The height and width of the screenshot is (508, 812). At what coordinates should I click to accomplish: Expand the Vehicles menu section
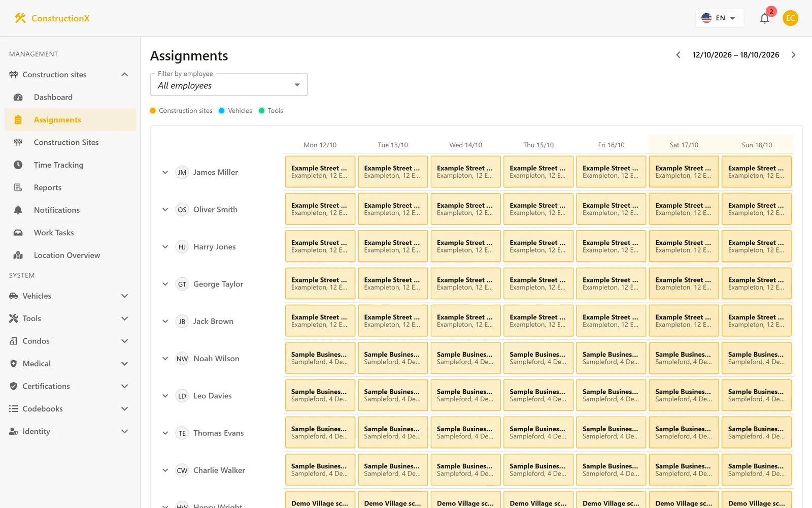click(x=124, y=296)
